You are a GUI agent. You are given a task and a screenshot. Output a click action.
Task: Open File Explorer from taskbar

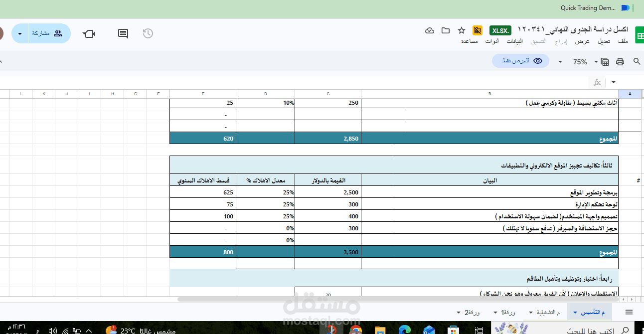tap(380, 330)
